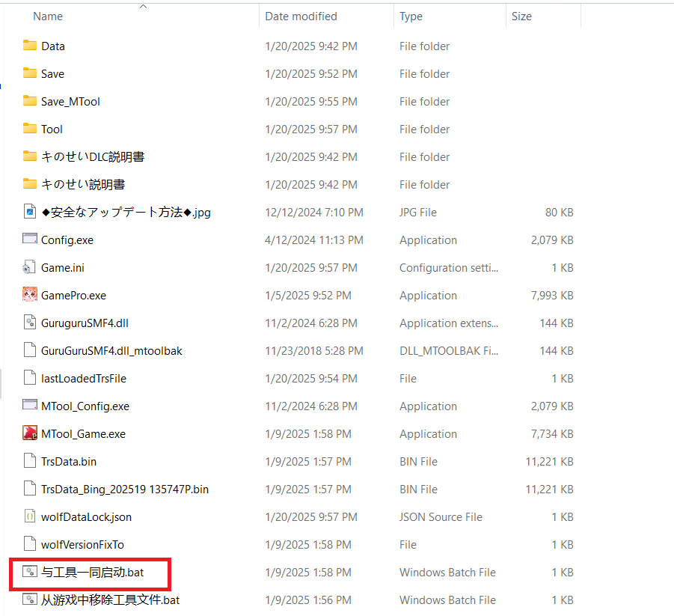Select the Data folder icon
This screenshot has height=616, width=674.
[30, 46]
